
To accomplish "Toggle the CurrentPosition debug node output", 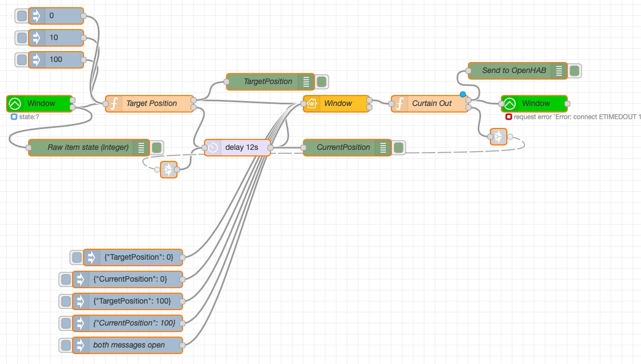I will coord(399,148).
